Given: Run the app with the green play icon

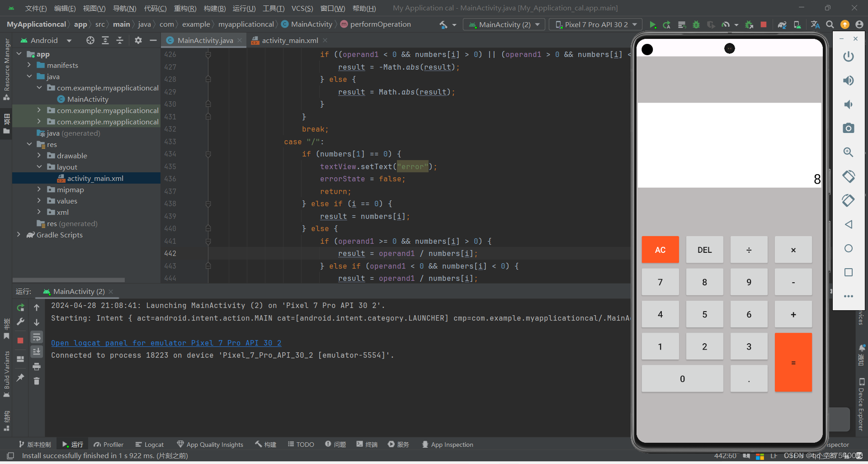Looking at the screenshot, I should pyautogui.click(x=652, y=25).
